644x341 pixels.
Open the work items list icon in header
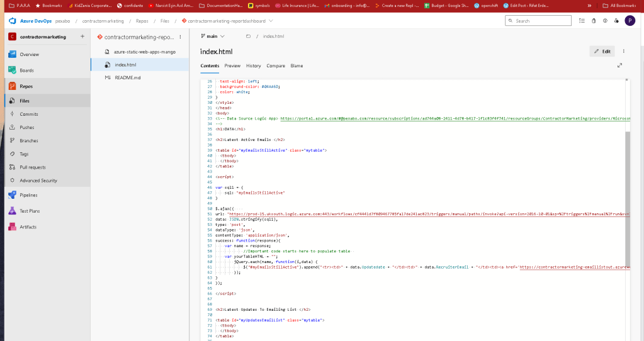click(x=582, y=21)
